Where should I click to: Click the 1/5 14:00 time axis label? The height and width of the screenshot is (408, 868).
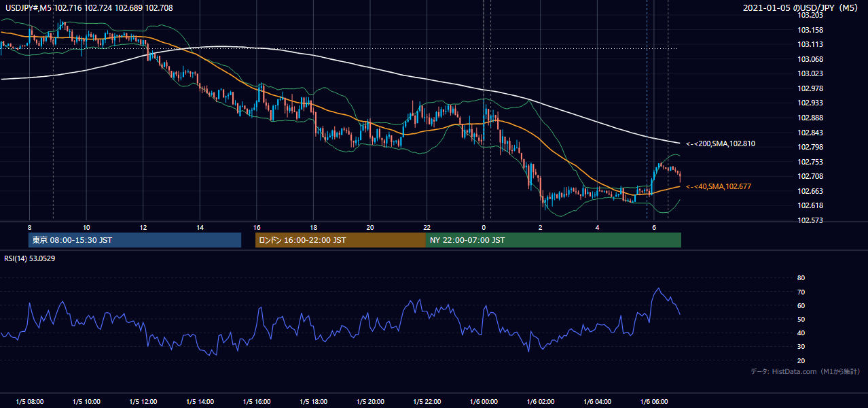tap(200, 402)
